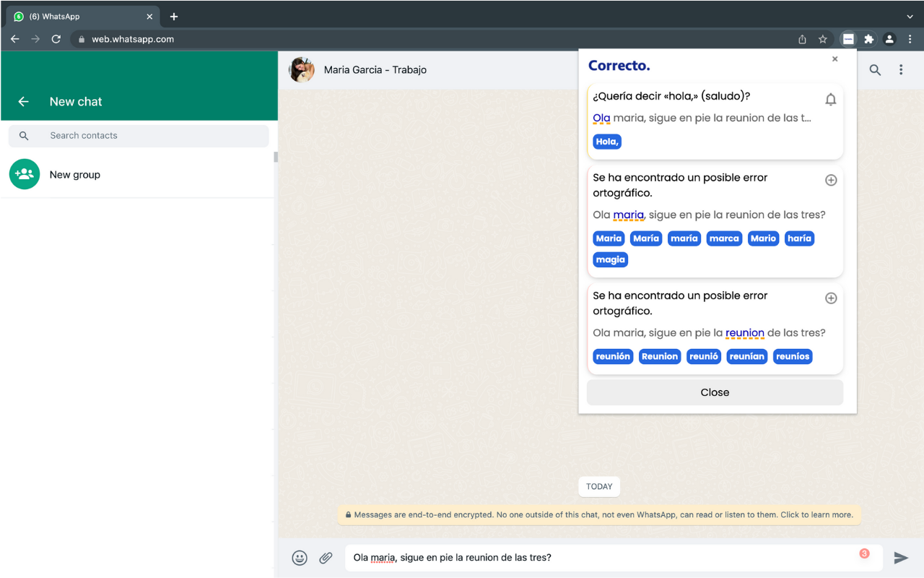Click the back arrow in New chat header
Image resolution: width=924 pixels, height=578 pixels.
point(24,102)
